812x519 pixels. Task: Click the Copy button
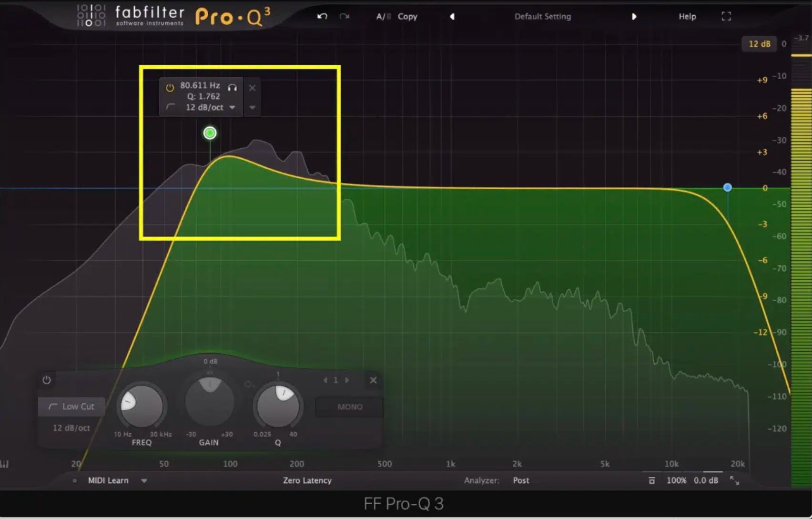tap(407, 16)
